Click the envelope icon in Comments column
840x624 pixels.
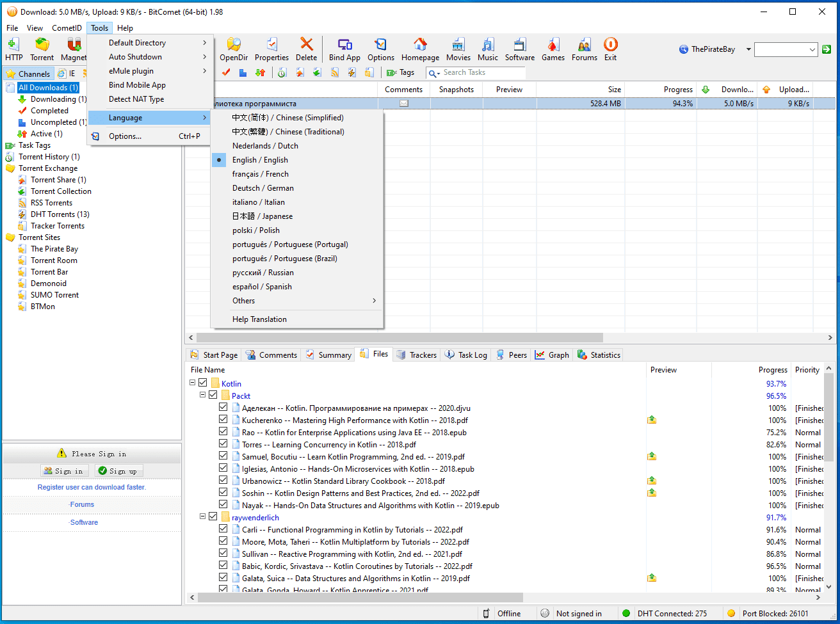click(x=404, y=104)
